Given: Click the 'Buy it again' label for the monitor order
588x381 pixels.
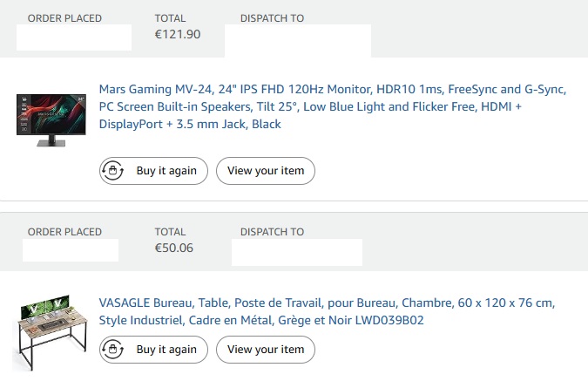Looking at the screenshot, I should (166, 171).
